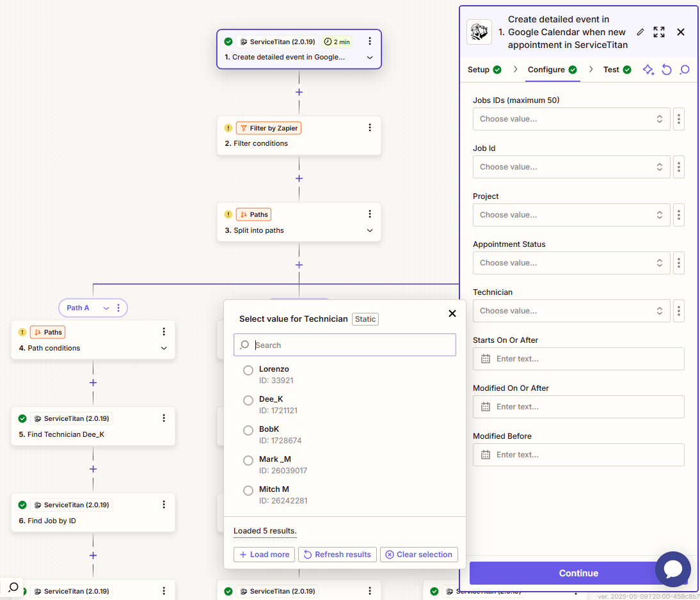This screenshot has width=700, height=600.
Task: Click the ServiceTitan app logo in panel header
Action: click(479, 32)
